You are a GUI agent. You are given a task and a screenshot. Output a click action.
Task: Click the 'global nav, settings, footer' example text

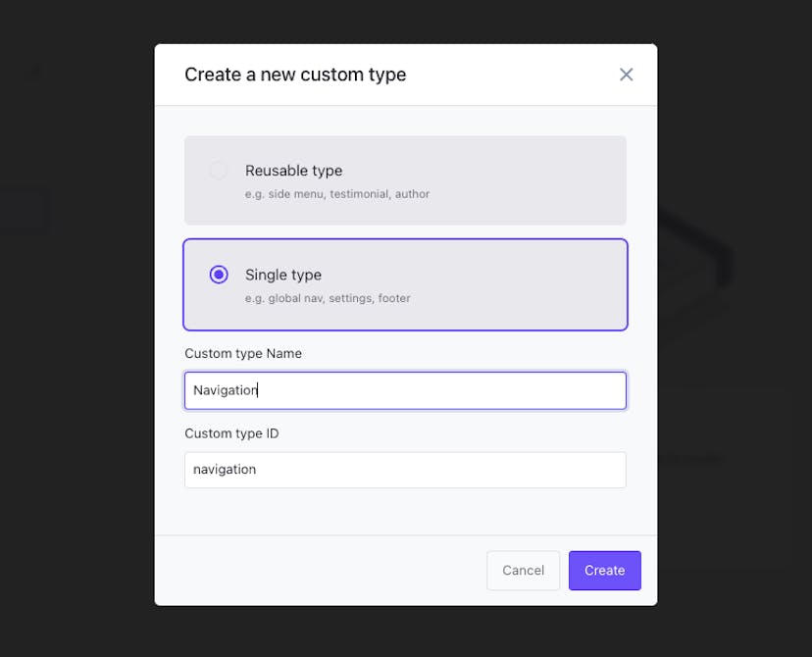tap(339, 298)
